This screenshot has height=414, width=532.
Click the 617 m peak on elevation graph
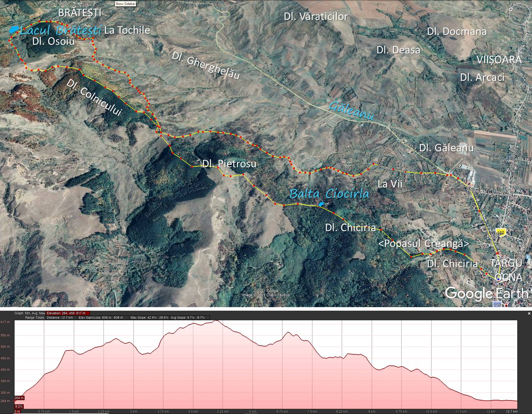(x=216, y=321)
